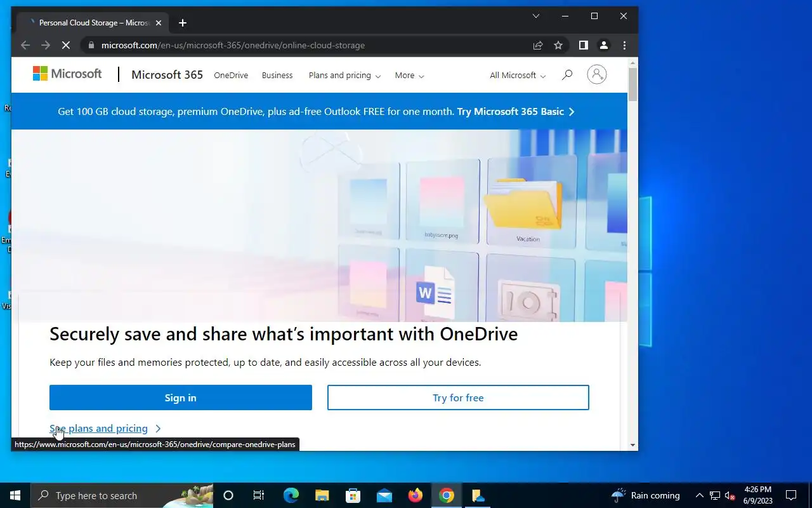The image size is (812, 508).
Task: Click the muted volume icon in tray
Action: tap(730, 495)
